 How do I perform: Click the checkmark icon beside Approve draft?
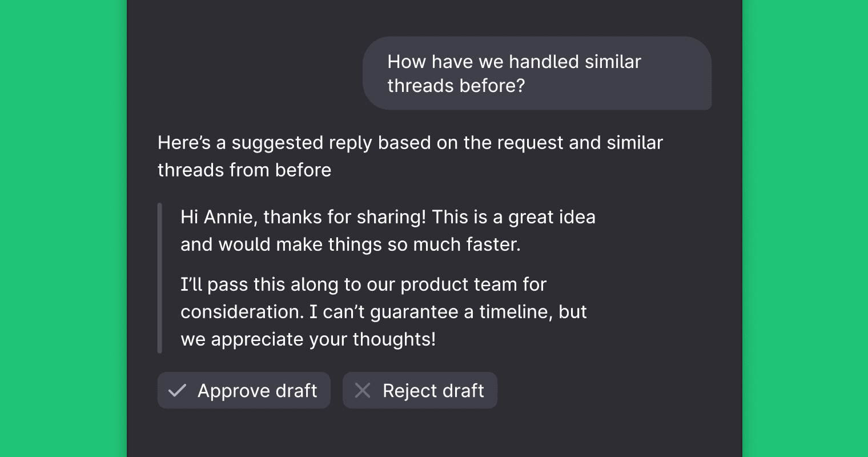point(178,391)
